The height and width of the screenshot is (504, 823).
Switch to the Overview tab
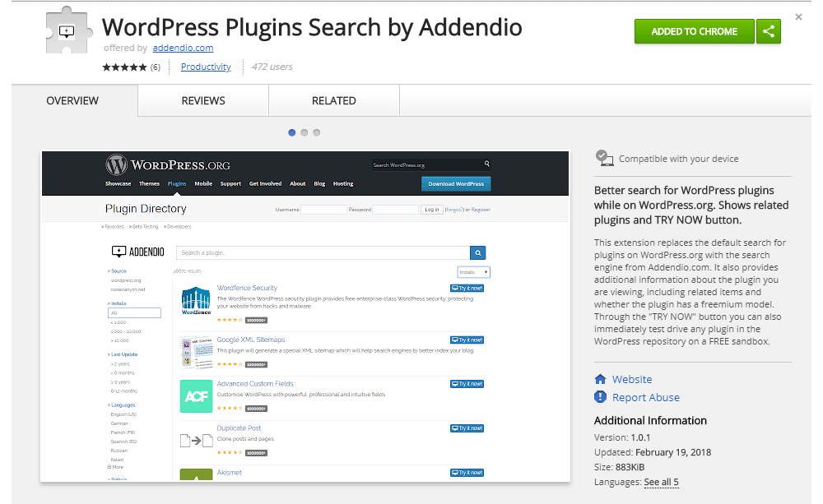[x=72, y=100]
